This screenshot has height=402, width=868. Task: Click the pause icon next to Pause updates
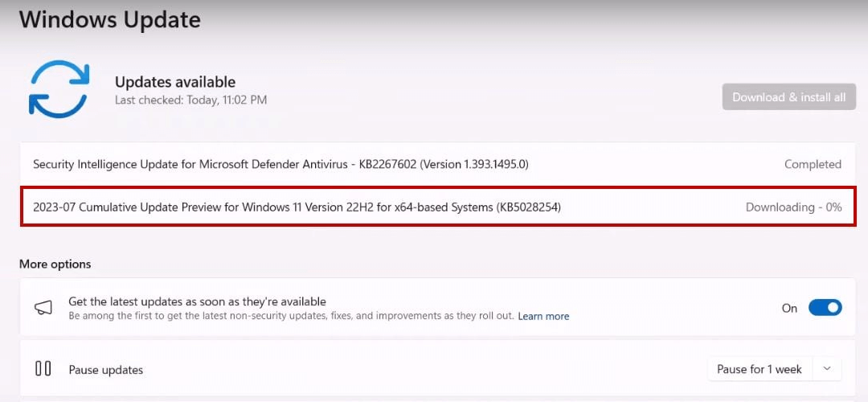[x=43, y=369]
